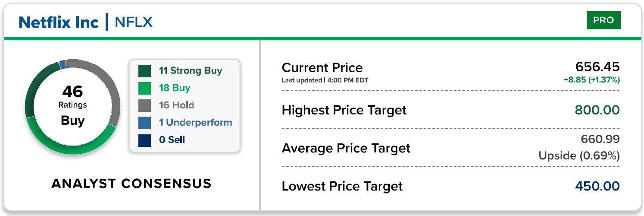Click the NFLX ticker symbol
Image resolution: width=644 pixels, height=216 pixels.
pos(134,22)
